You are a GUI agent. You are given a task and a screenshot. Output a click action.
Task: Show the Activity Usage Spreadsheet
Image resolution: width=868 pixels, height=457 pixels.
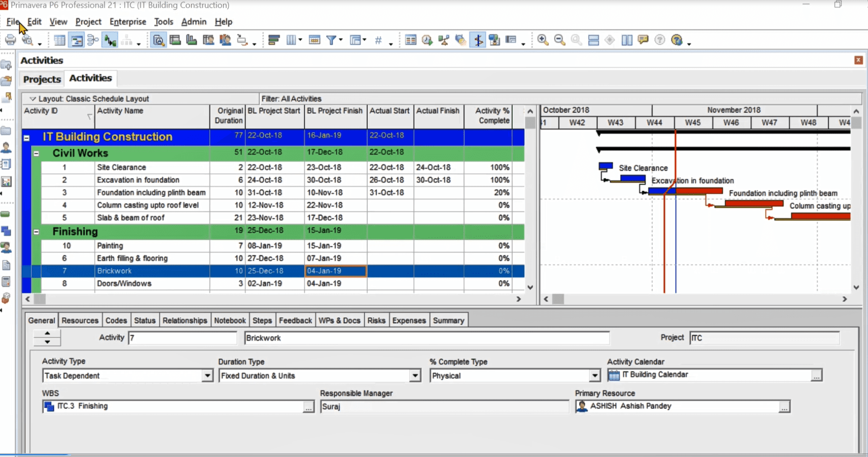coord(175,40)
